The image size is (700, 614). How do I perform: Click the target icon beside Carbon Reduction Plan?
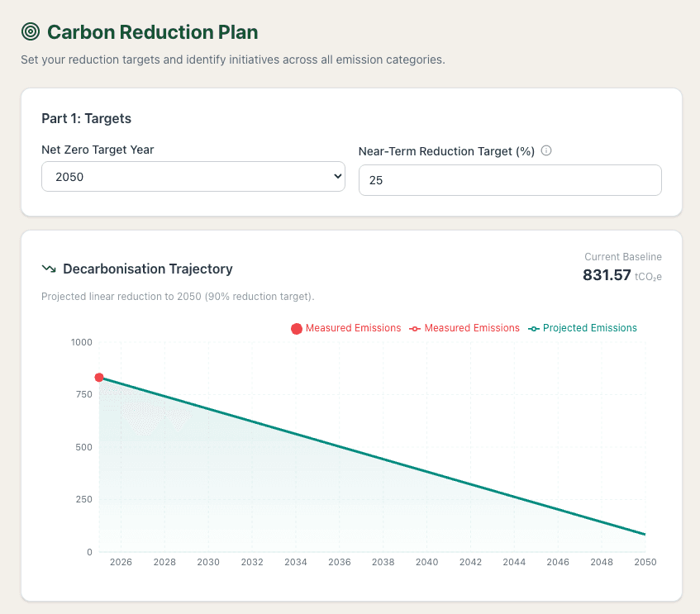31,32
